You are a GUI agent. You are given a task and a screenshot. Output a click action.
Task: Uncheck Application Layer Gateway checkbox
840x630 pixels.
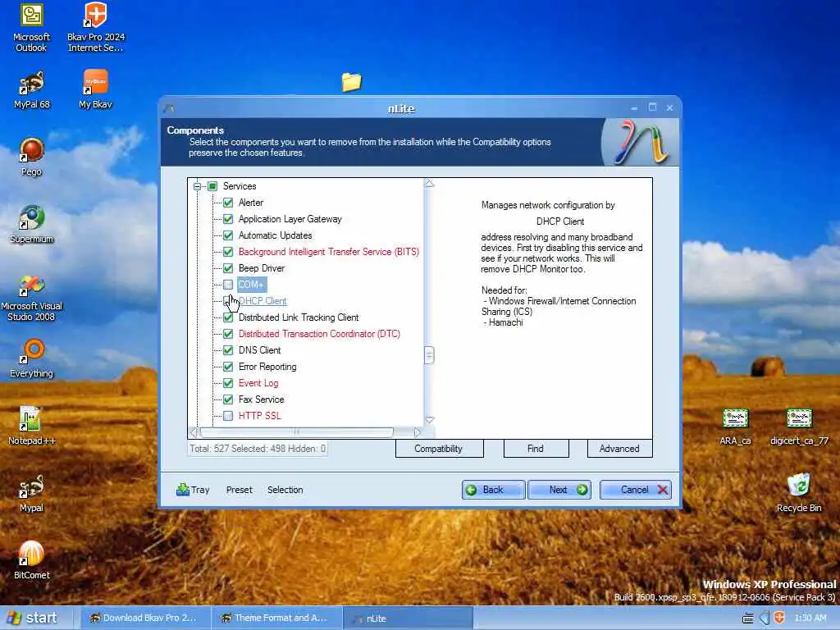point(228,219)
